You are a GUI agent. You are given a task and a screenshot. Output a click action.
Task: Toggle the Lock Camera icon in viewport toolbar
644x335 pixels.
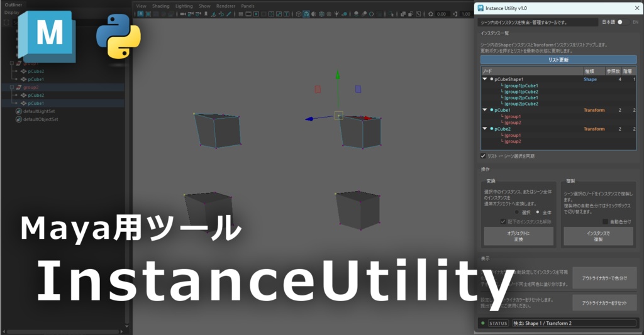[191, 14]
